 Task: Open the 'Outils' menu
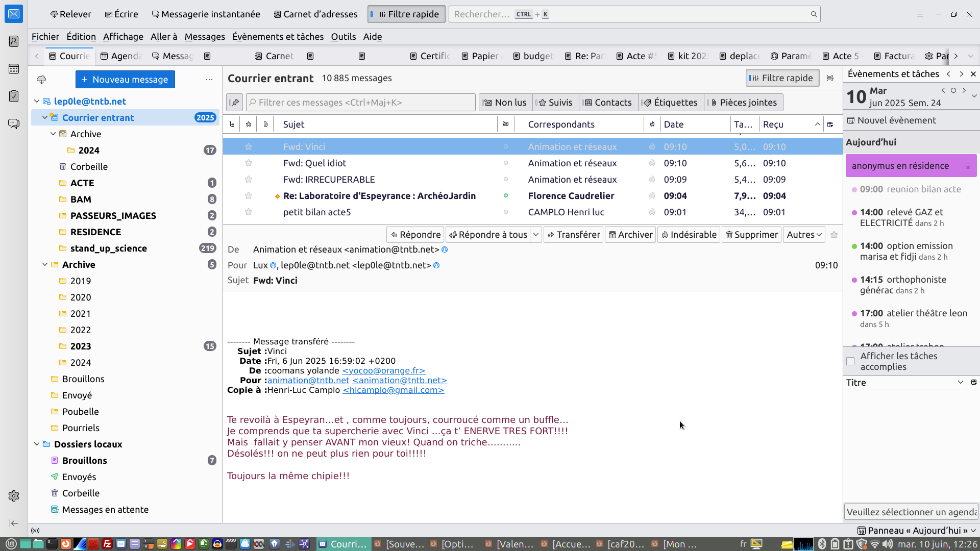coord(343,37)
